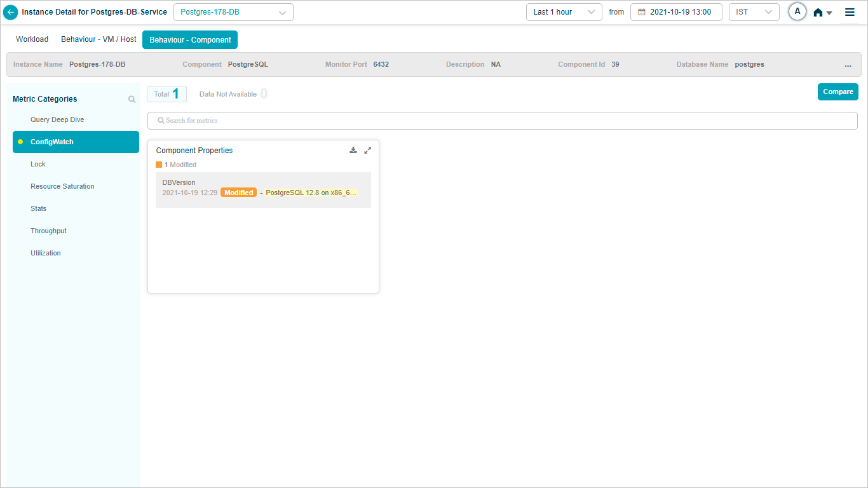This screenshot has height=488, width=868.
Task: Open user profile avatar A
Action: click(x=797, y=11)
